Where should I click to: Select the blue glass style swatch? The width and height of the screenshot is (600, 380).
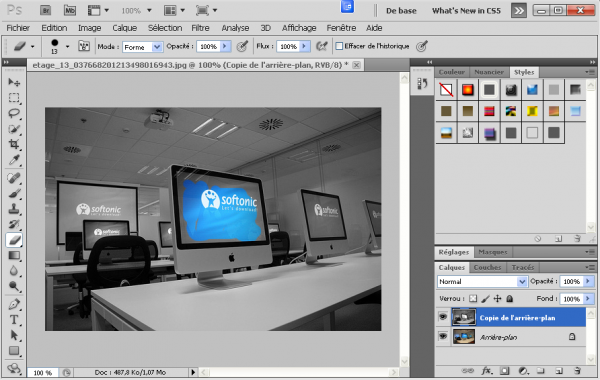[x=532, y=90]
